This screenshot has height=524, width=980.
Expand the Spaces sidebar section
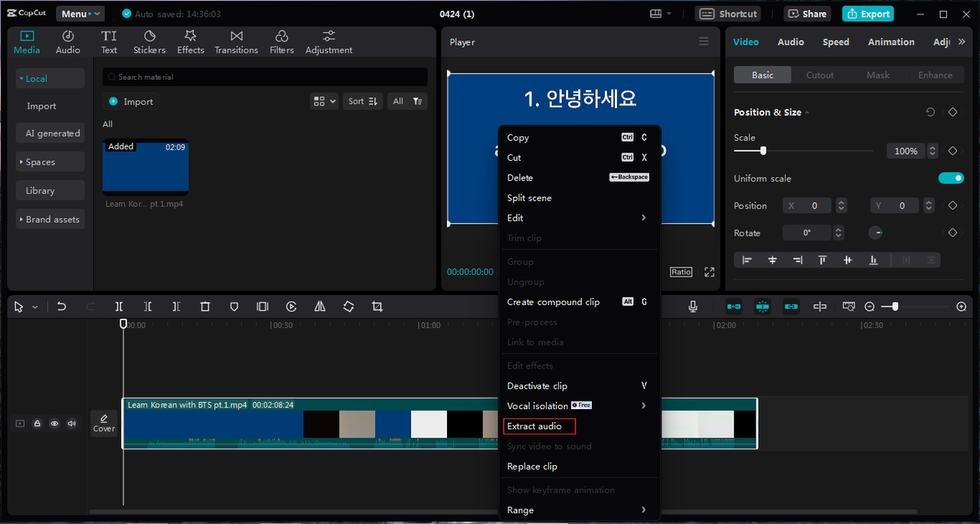pyautogui.click(x=51, y=162)
